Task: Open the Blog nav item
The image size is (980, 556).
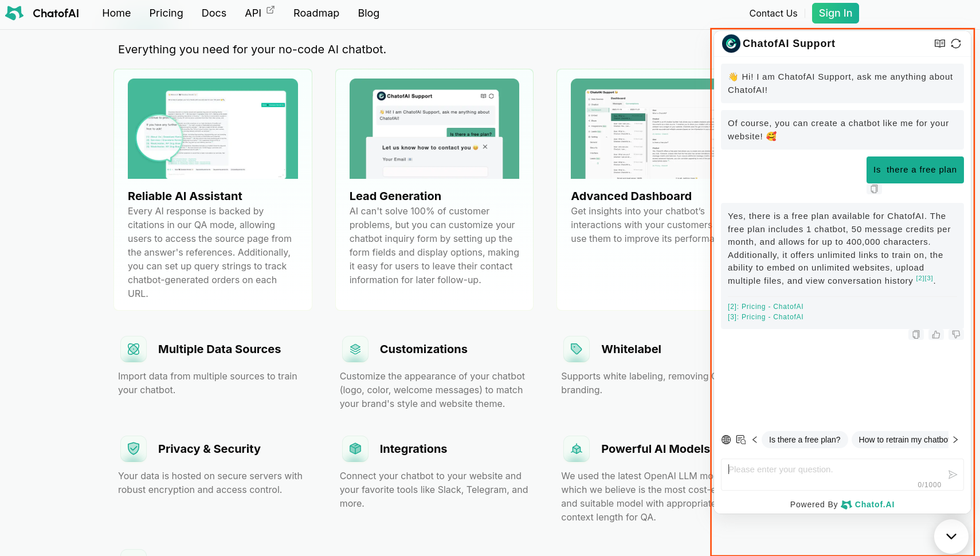Action: [369, 13]
